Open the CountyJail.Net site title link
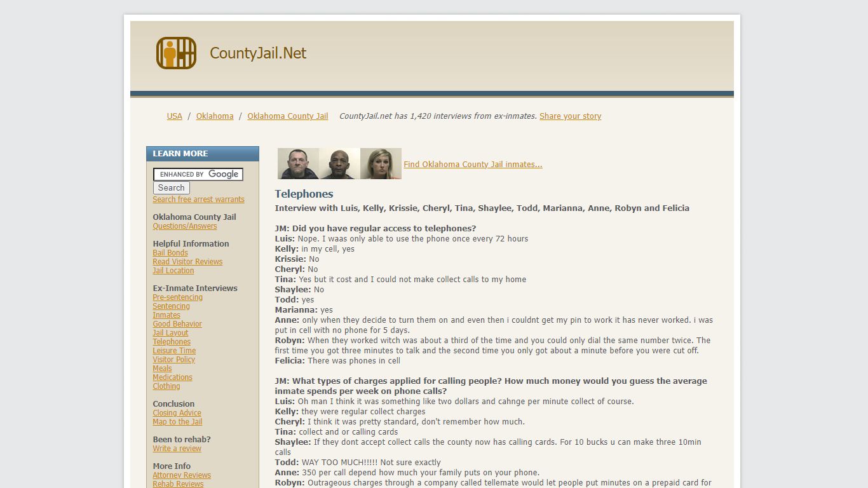868x488 pixels. (x=258, y=53)
